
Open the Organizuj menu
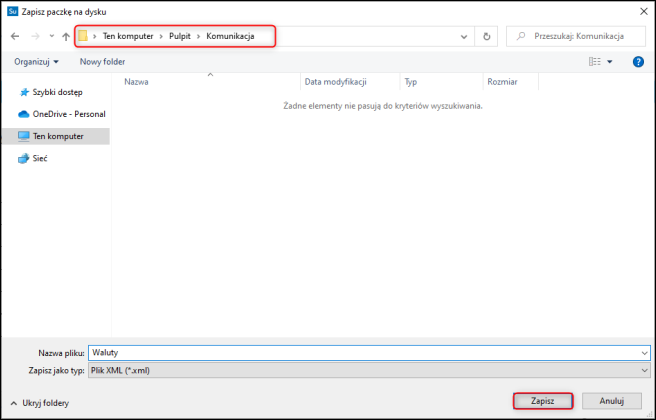(36, 62)
